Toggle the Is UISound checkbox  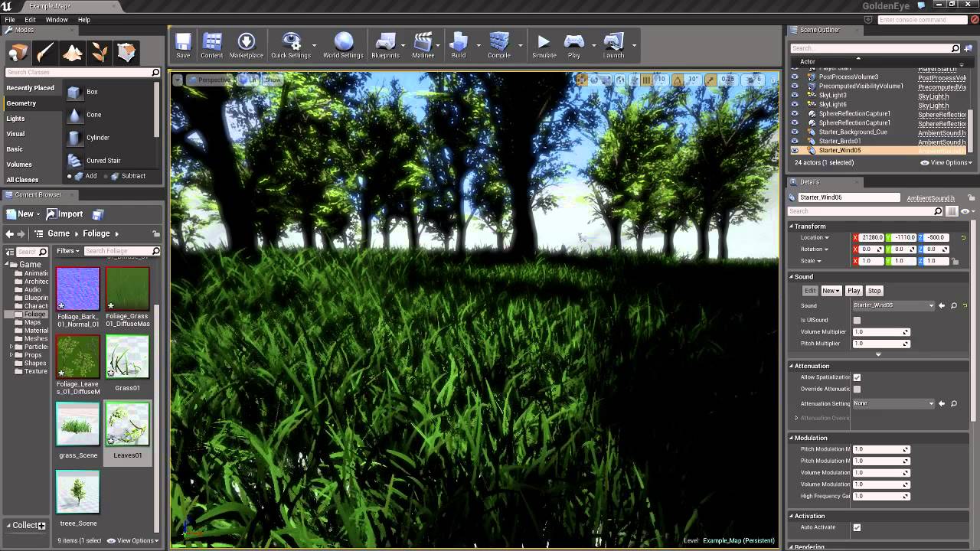[857, 320]
